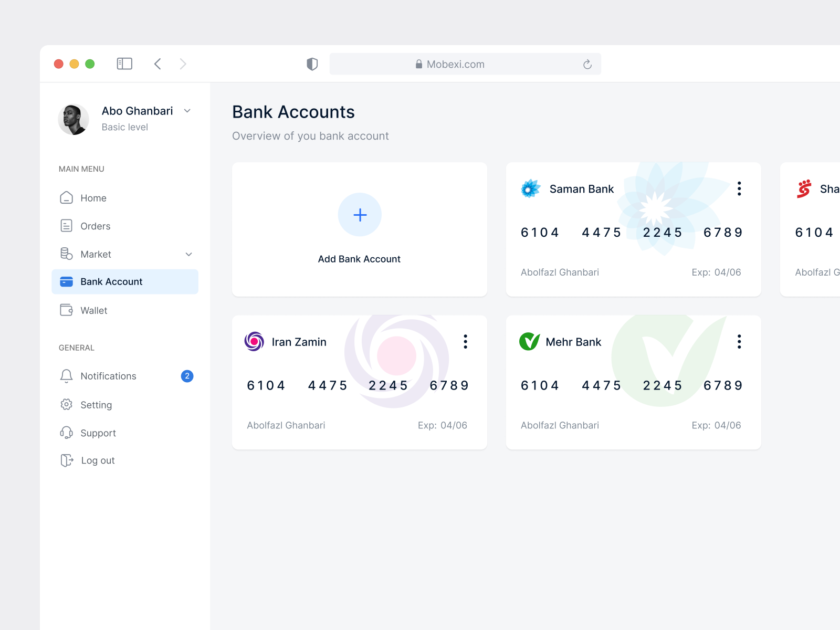Click the Log out menu item

click(97, 460)
